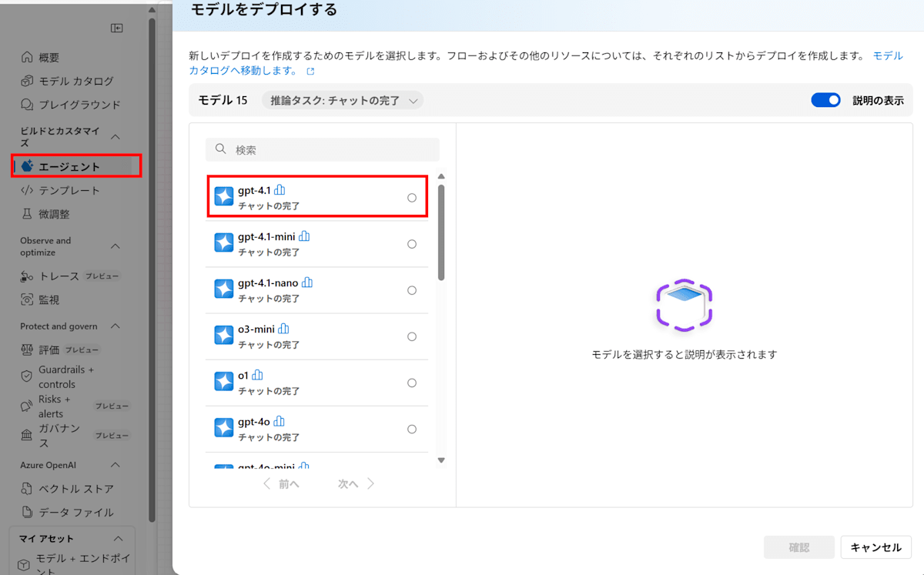Select the gpt-4.1-mini radio button

point(412,244)
